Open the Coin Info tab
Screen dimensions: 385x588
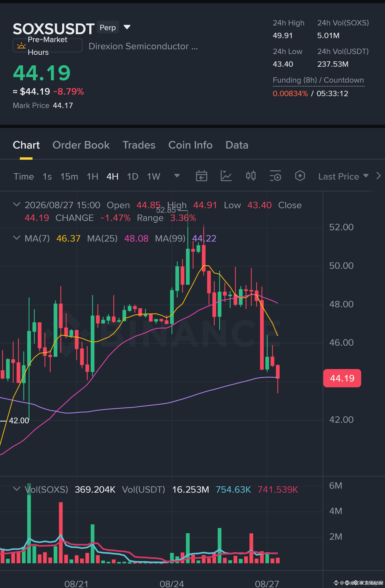pos(190,145)
